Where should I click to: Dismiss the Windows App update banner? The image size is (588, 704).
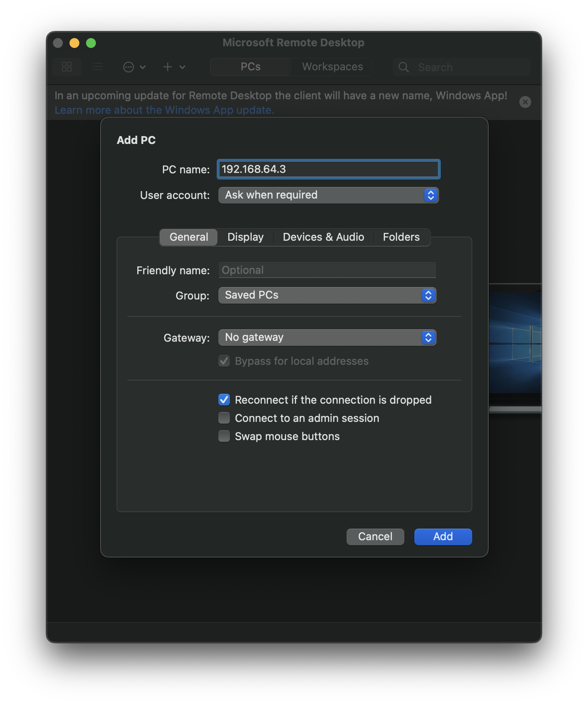pyautogui.click(x=525, y=102)
